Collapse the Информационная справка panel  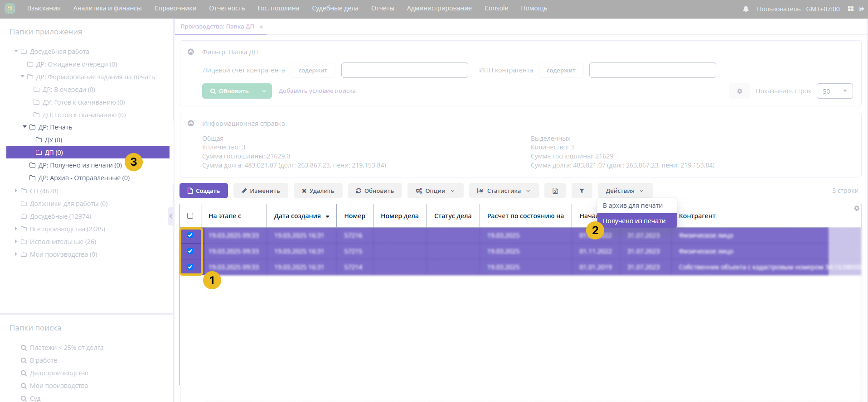point(191,124)
